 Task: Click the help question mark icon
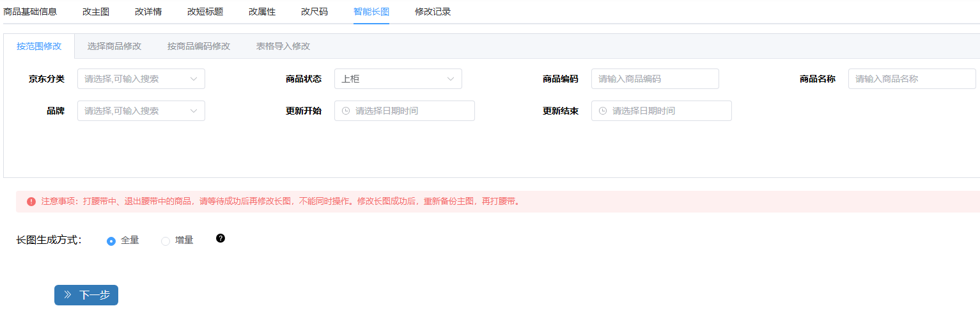pos(221,238)
